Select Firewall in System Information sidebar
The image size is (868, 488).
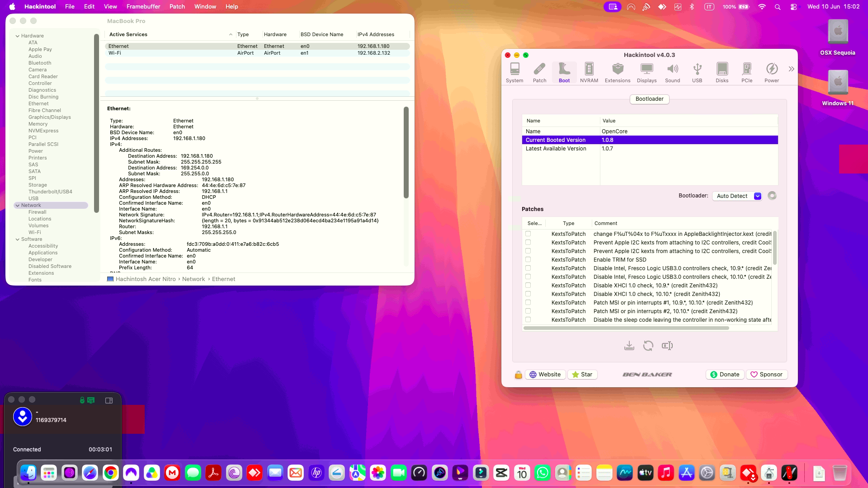(38, 212)
